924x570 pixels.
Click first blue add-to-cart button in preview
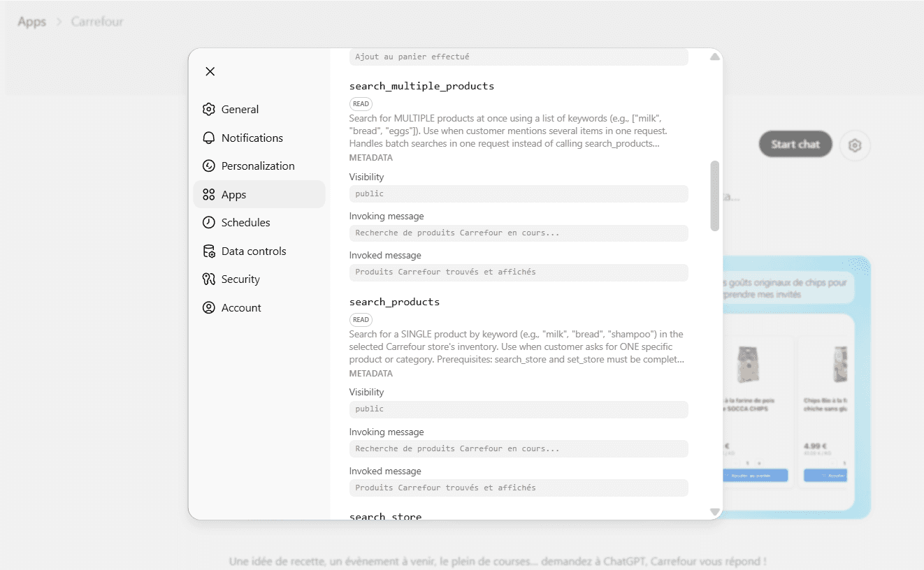pos(755,475)
